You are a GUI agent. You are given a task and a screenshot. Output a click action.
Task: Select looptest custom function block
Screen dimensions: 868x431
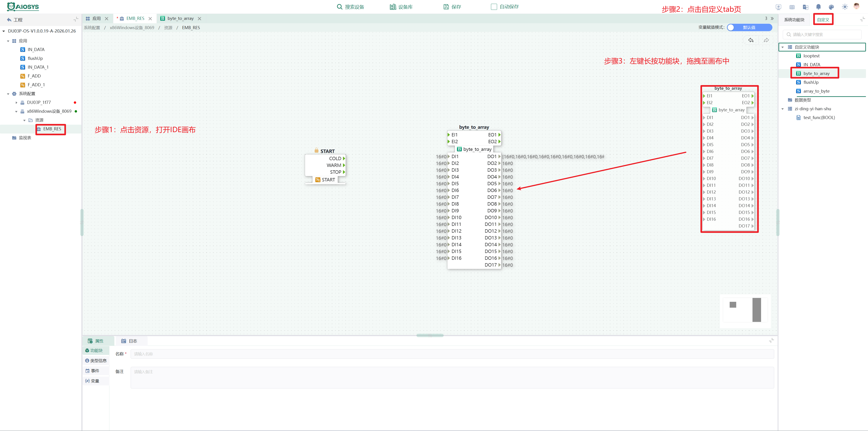pos(811,56)
